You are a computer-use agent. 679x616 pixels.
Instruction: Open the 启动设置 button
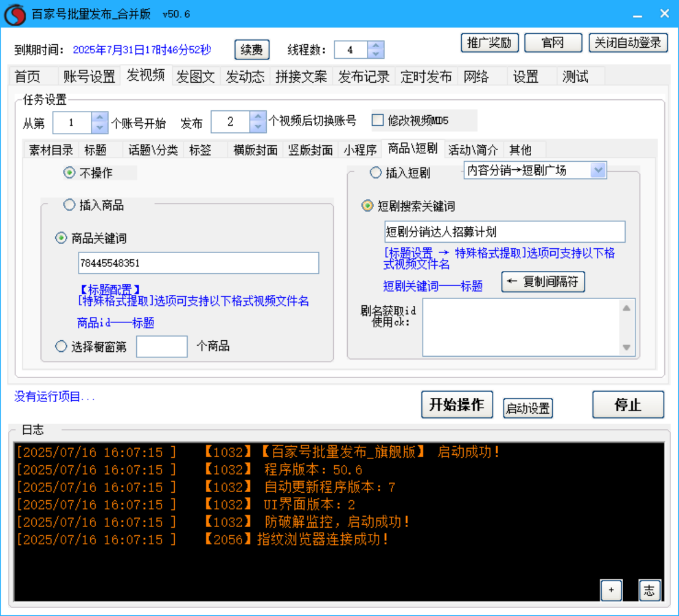(x=527, y=408)
